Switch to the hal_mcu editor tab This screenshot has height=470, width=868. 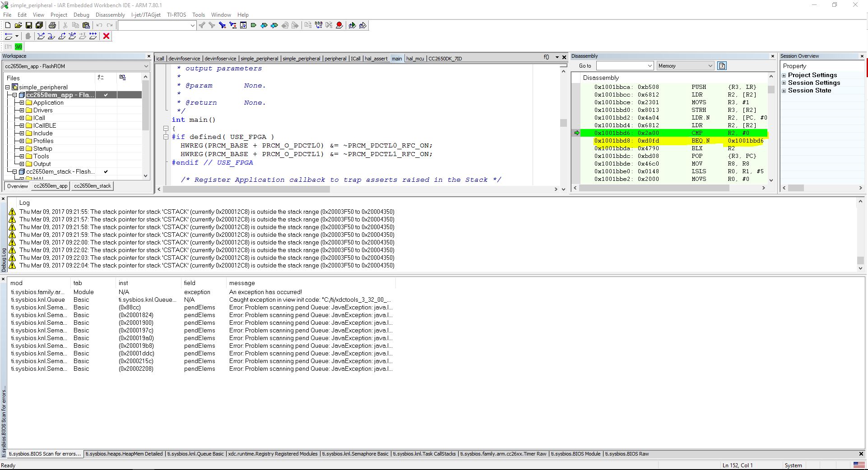(x=415, y=59)
